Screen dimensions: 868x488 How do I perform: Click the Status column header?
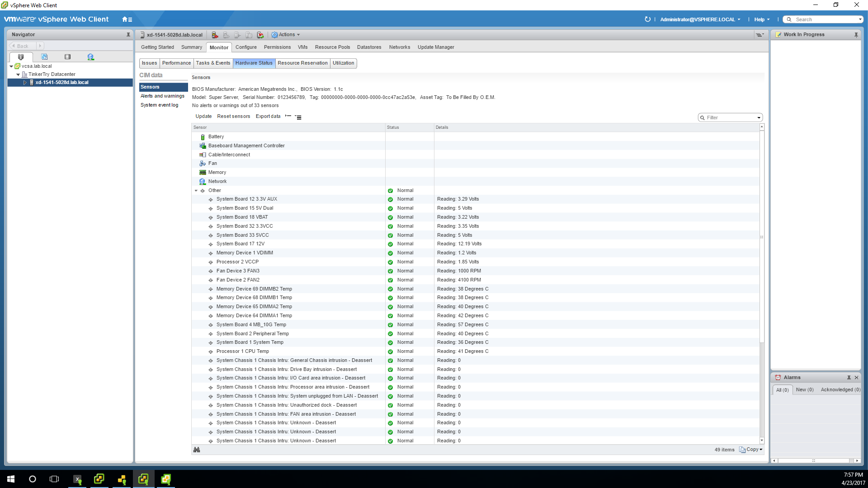click(x=410, y=127)
